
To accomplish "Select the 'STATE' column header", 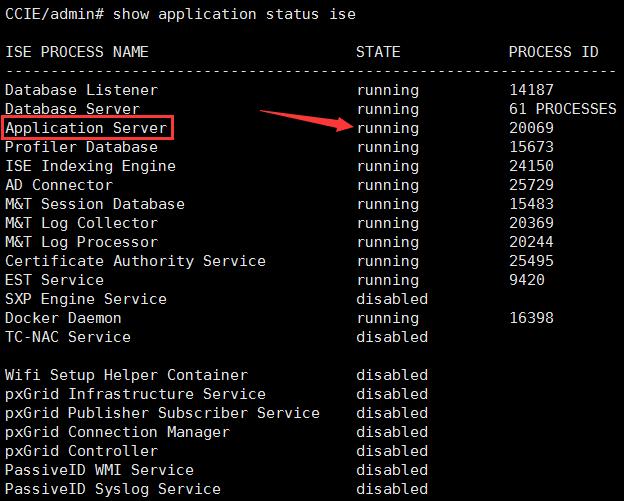I will point(378,52).
